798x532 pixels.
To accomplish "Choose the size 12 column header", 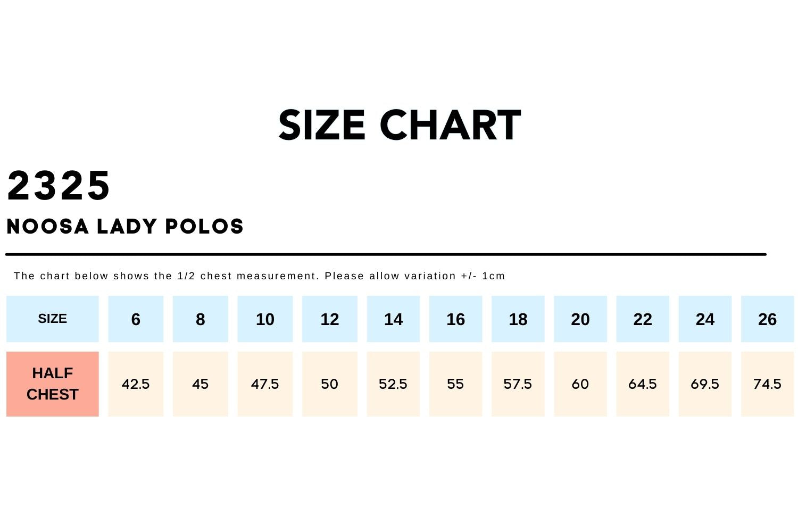I will pos(329,319).
